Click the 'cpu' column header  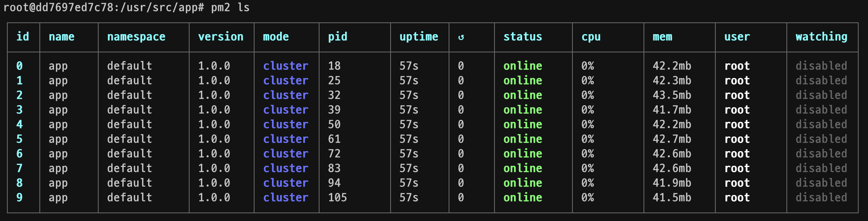pyautogui.click(x=591, y=37)
